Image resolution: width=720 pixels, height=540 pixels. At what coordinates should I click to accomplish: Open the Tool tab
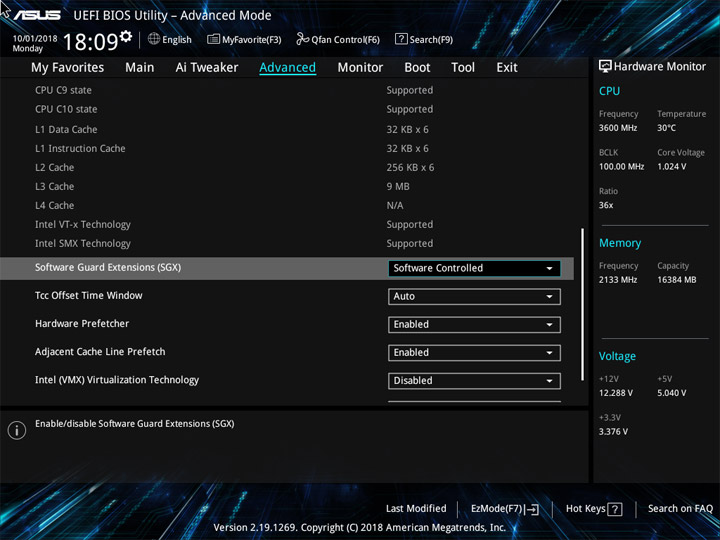[x=463, y=68]
